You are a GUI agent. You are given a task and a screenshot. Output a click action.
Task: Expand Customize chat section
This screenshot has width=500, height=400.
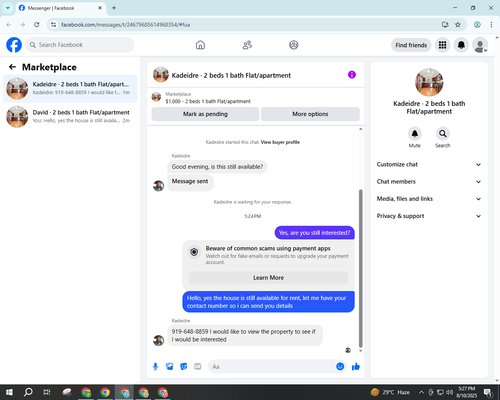(x=429, y=164)
